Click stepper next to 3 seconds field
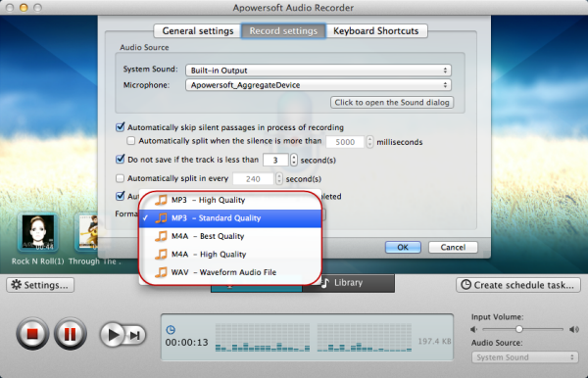 click(294, 160)
